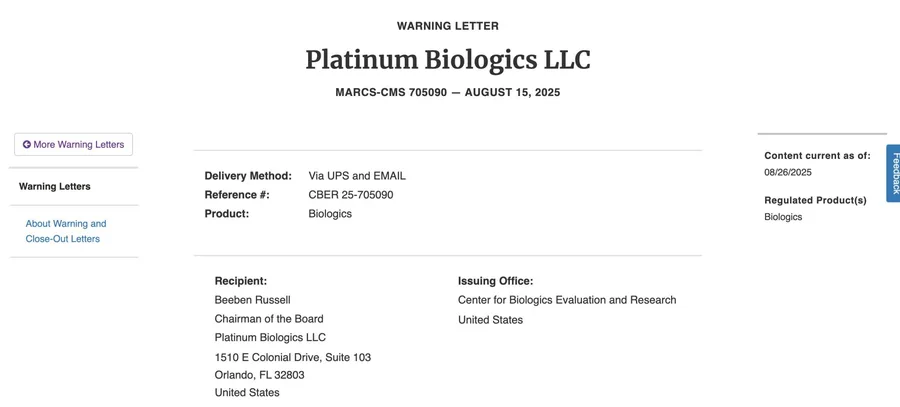Open About Warning and Close-Out Letters link
Image resolution: width=900 pixels, height=407 pixels.
[x=66, y=231]
